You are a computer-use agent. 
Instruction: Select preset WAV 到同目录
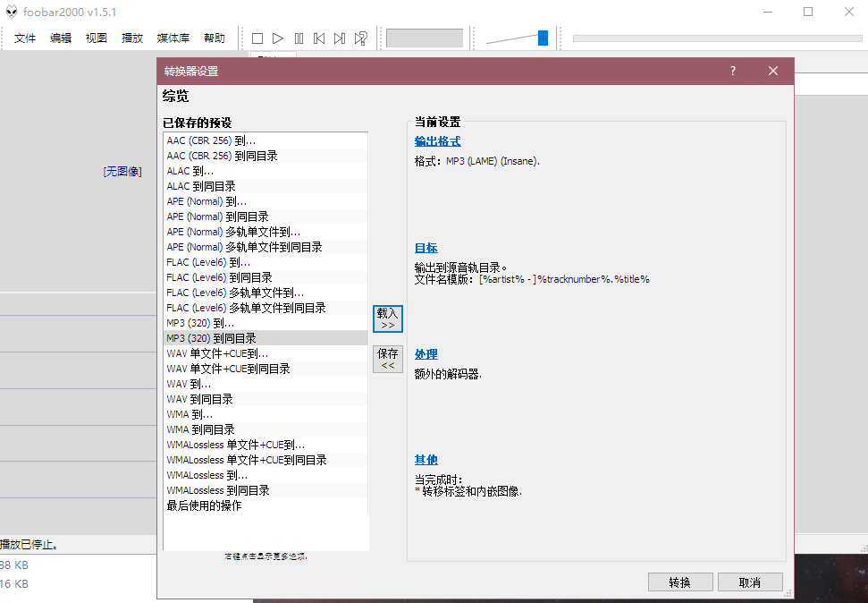pyautogui.click(x=265, y=399)
